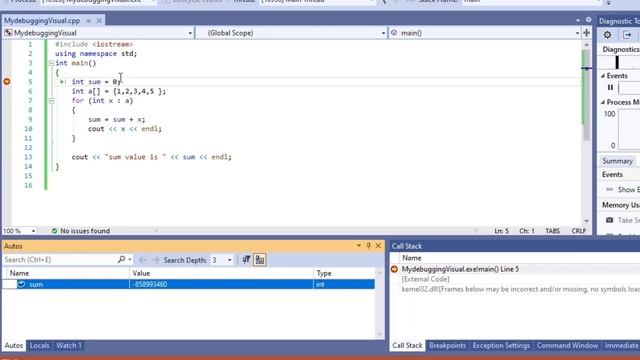Open the editor window options gear
Image resolution: width=640 pixels, height=360 pixels.
coord(588,20)
